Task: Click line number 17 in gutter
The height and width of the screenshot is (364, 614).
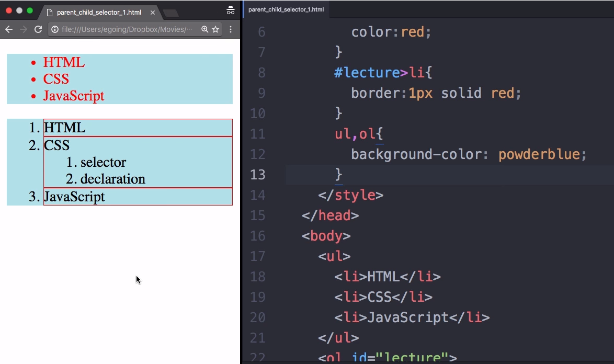Action: coord(258,256)
